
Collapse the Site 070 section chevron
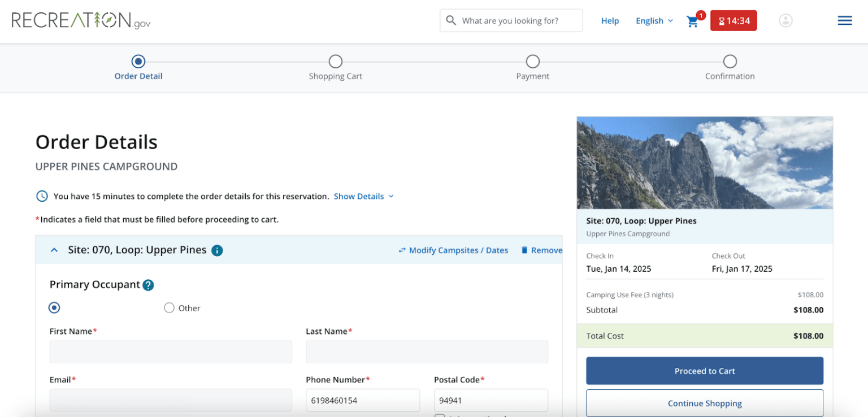point(54,250)
